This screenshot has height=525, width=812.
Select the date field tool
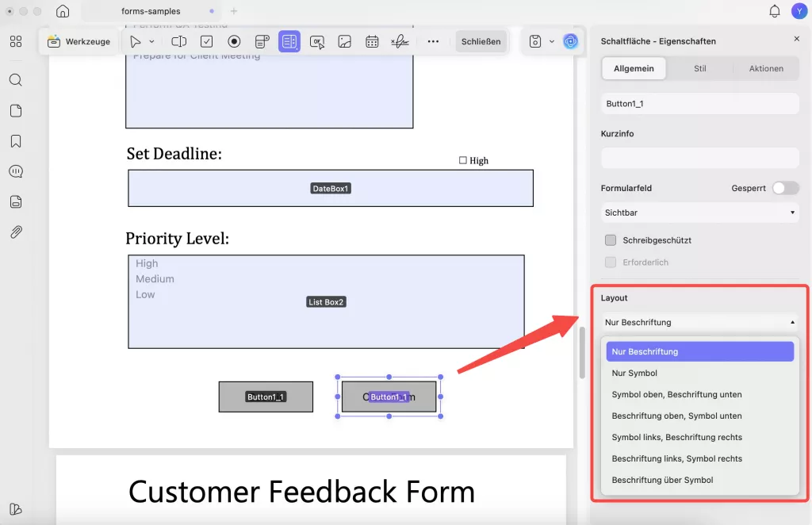click(373, 41)
